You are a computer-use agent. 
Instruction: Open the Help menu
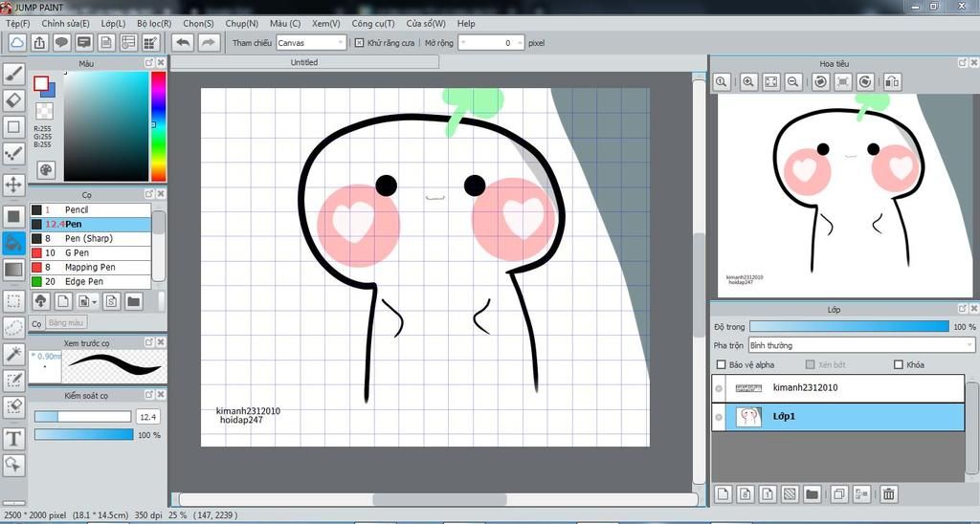click(x=466, y=24)
